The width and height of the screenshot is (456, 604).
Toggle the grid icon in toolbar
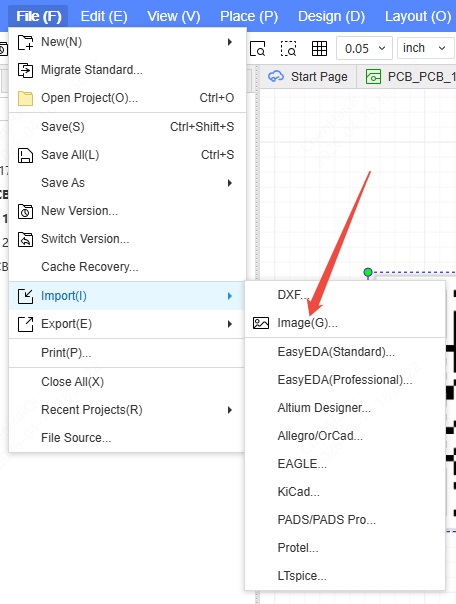[x=319, y=49]
